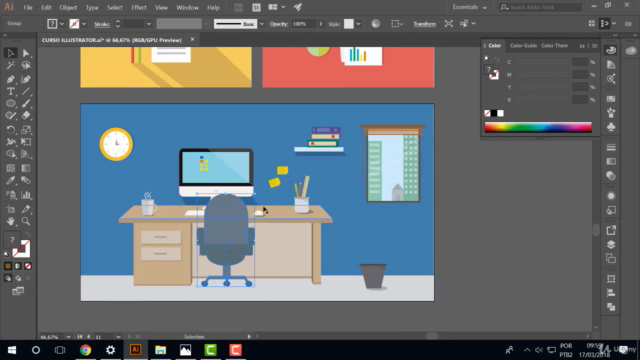This screenshot has height=360, width=640.
Task: Open the Layers panel from the dock
Action: pos(611,244)
